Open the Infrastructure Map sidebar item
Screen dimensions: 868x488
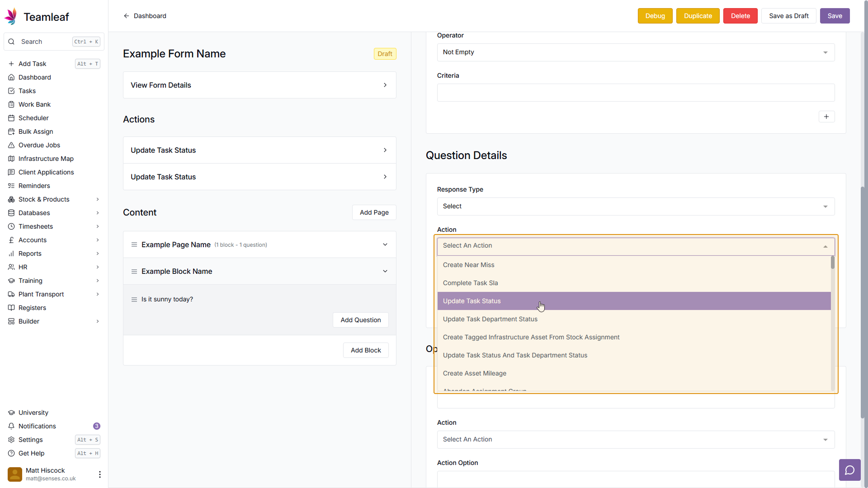(46, 159)
